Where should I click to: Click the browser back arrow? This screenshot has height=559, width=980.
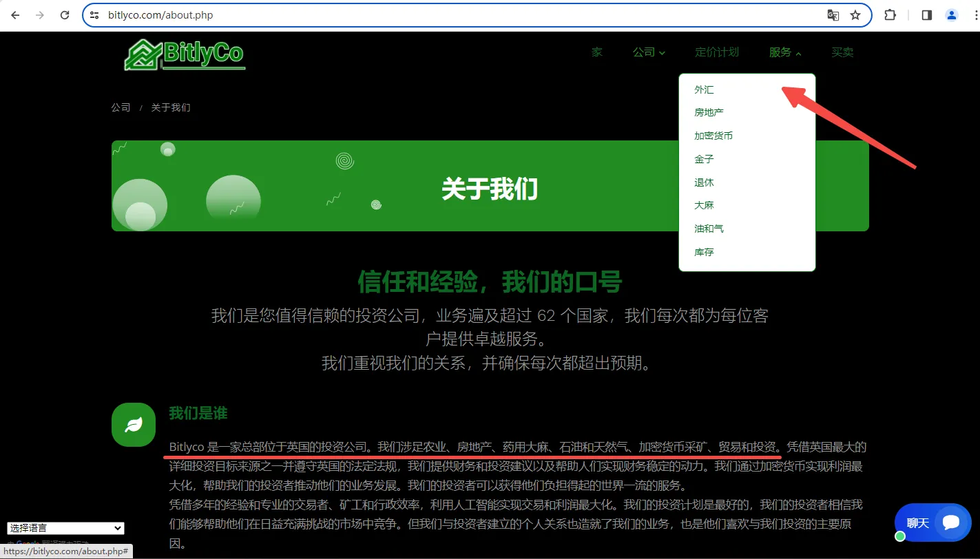[x=15, y=15]
